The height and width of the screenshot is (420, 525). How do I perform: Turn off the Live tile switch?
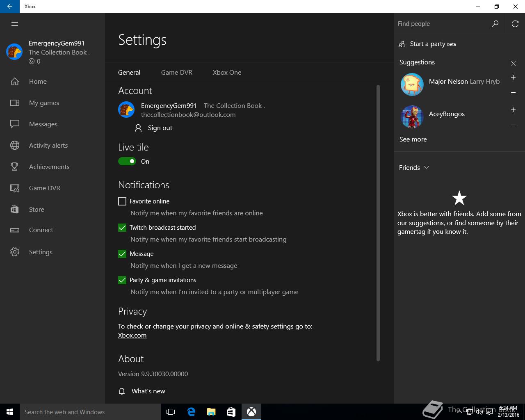click(127, 161)
